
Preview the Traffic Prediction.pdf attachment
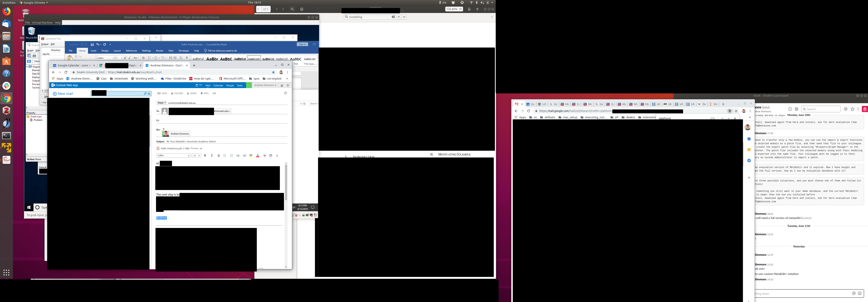click(194, 148)
